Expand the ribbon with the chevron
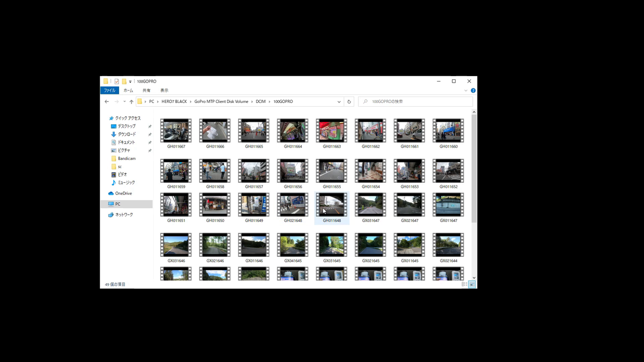 point(467,90)
